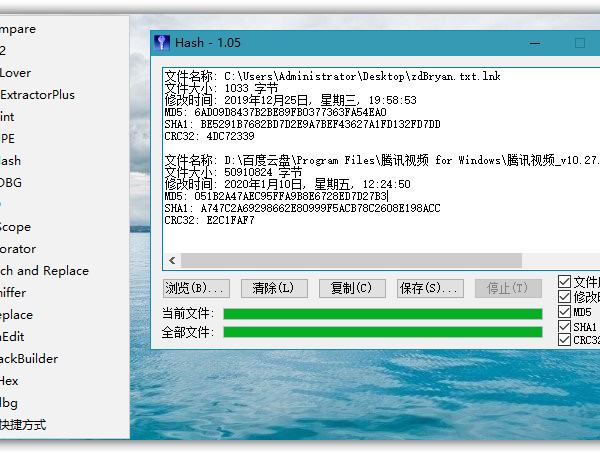Click the 全部文件 green progress bar
This screenshot has height=454, width=600.
pos(383,332)
